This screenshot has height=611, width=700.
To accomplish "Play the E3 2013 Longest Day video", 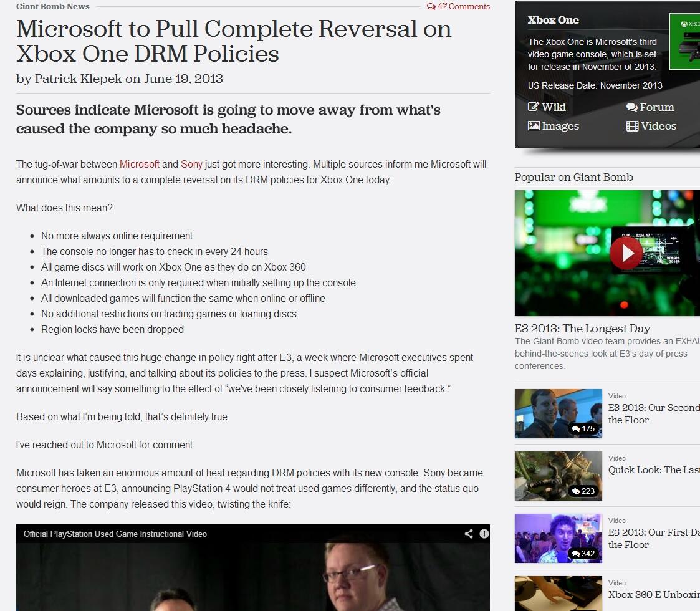I will point(626,253).
